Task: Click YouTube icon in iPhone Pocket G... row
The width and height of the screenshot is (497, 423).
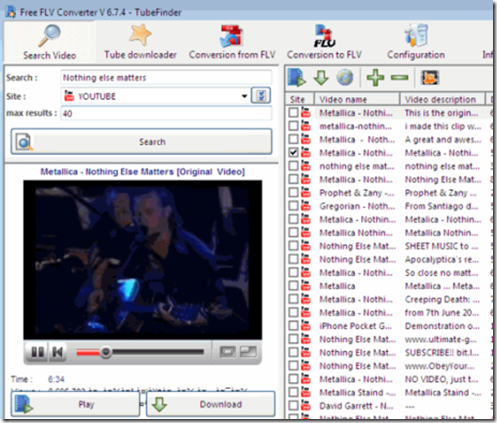Action: 306,326
